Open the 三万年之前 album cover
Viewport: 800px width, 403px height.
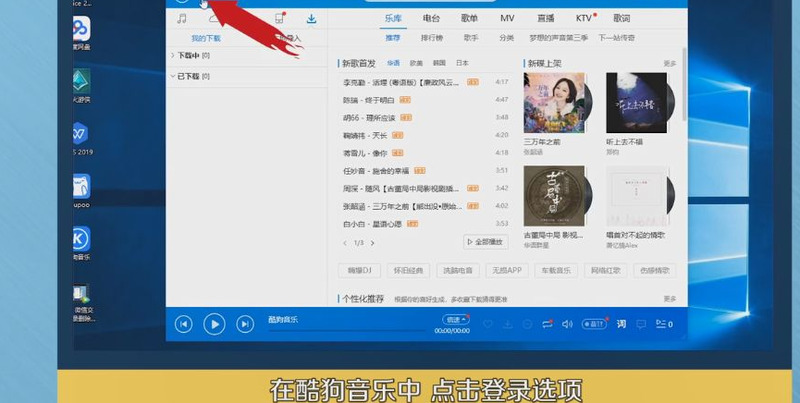(x=554, y=103)
